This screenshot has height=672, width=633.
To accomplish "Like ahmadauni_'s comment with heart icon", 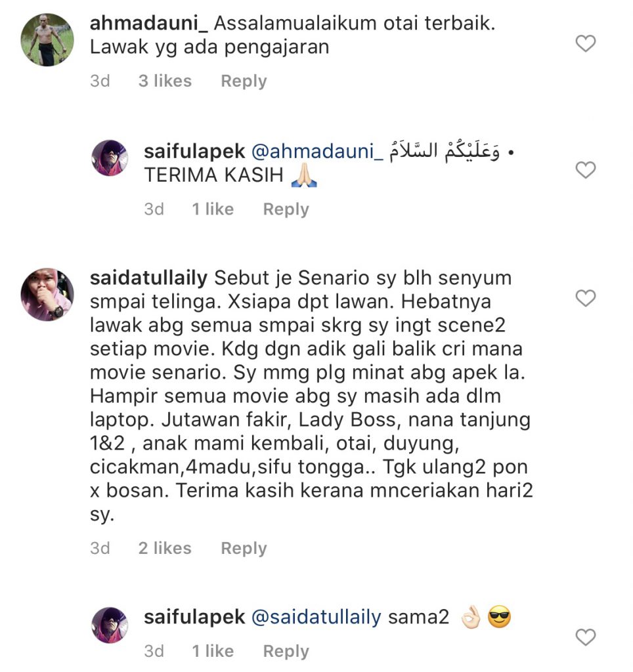I will [x=586, y=44].
